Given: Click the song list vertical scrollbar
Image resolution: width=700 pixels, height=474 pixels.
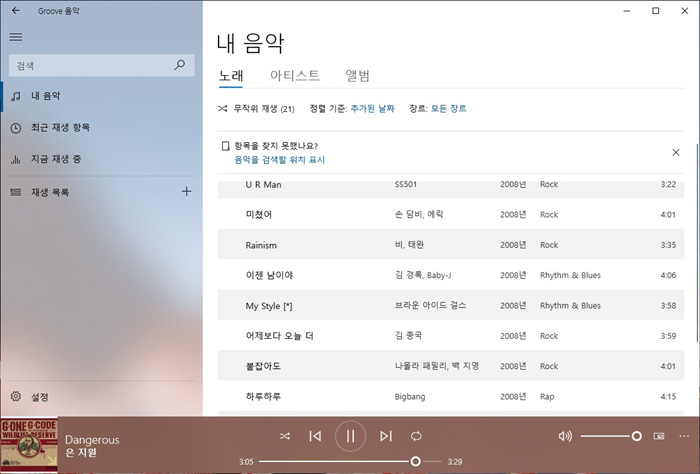Looking at the screenshot, I should [x=696, y=243].
